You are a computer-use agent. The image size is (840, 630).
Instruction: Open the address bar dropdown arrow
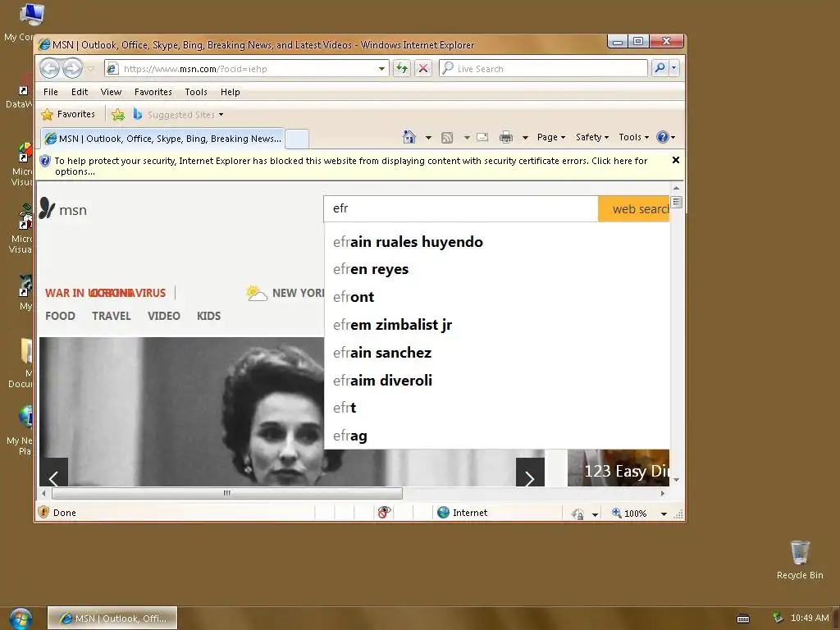381,69
